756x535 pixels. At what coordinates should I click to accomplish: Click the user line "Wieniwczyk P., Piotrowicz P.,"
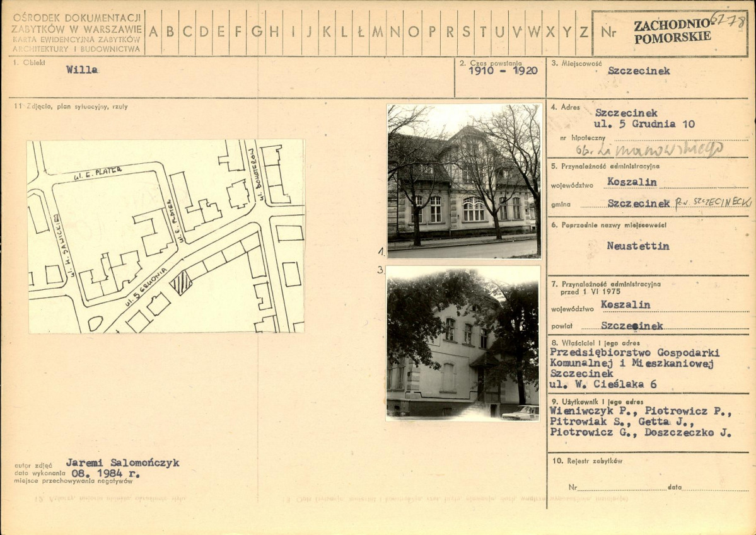tap(640, 411)
